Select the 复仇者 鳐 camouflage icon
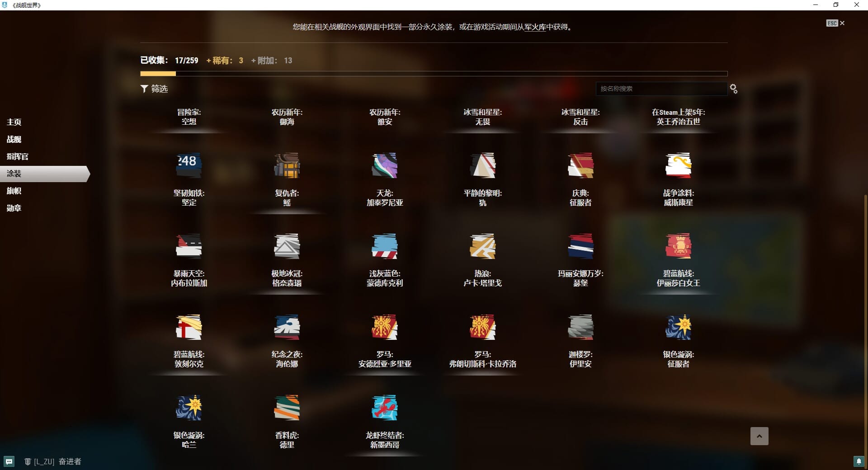868x470 pixels. tap(287, 165)
